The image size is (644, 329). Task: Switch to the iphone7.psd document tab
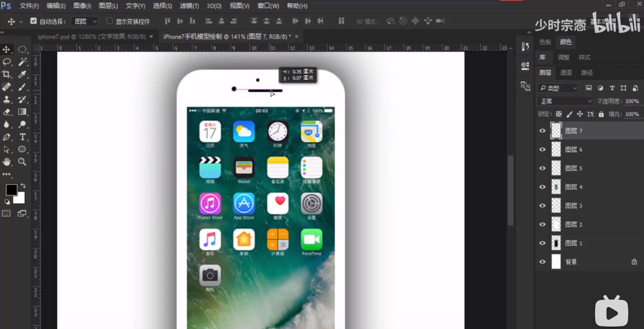(91, 37)
